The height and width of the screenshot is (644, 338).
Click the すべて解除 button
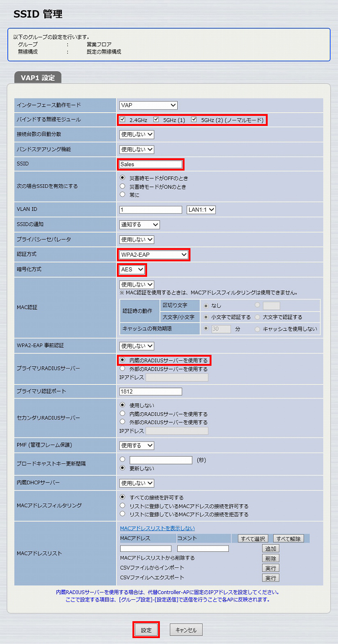tap(288, 539)
